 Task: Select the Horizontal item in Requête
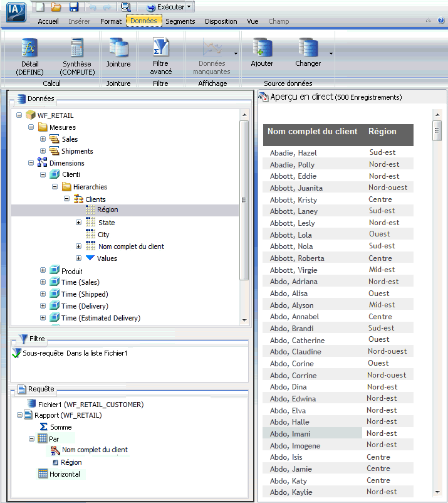pos(65,474)
